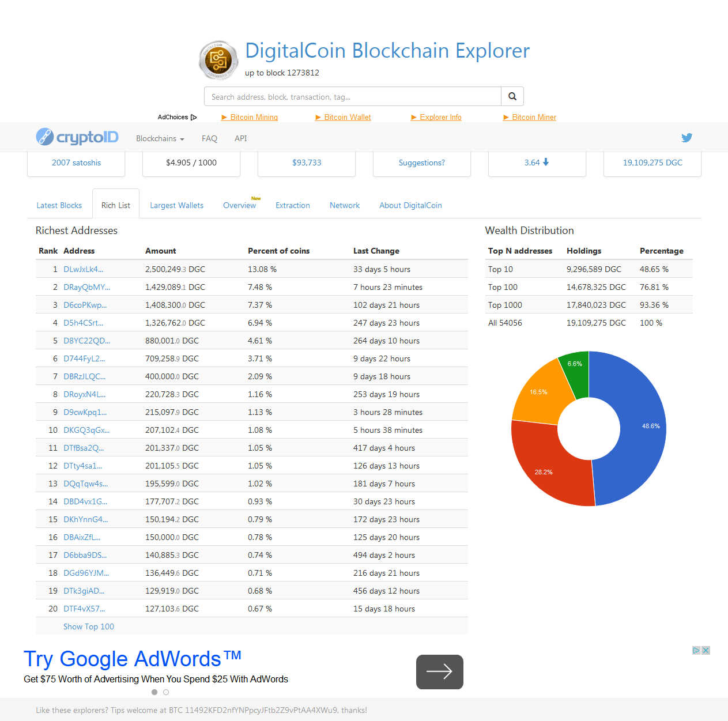728x721 pixels.
Task: Focus the address search input field
Action: point(353,96)
